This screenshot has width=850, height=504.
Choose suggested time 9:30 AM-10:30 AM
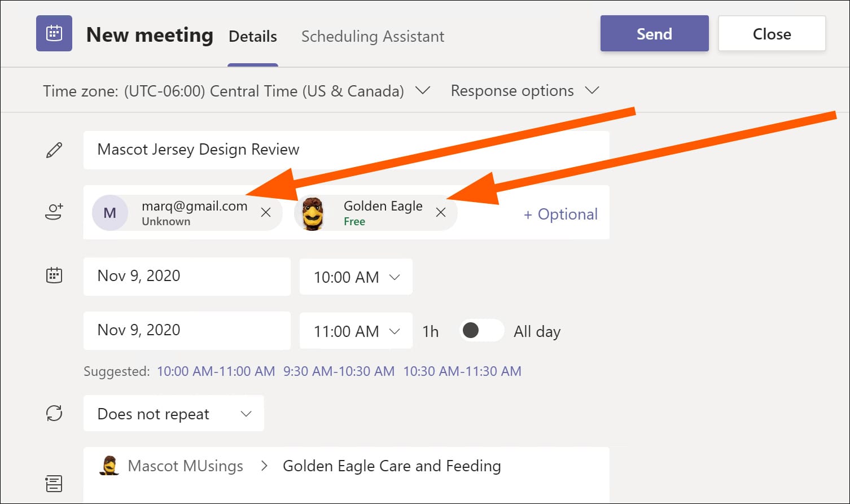(339, 371)
